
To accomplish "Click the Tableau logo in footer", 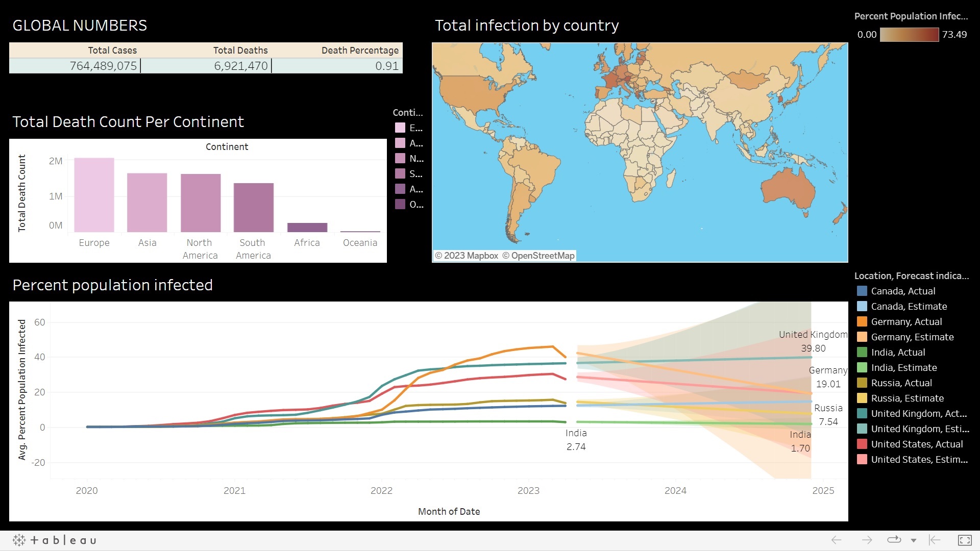I will click(55, 540).
